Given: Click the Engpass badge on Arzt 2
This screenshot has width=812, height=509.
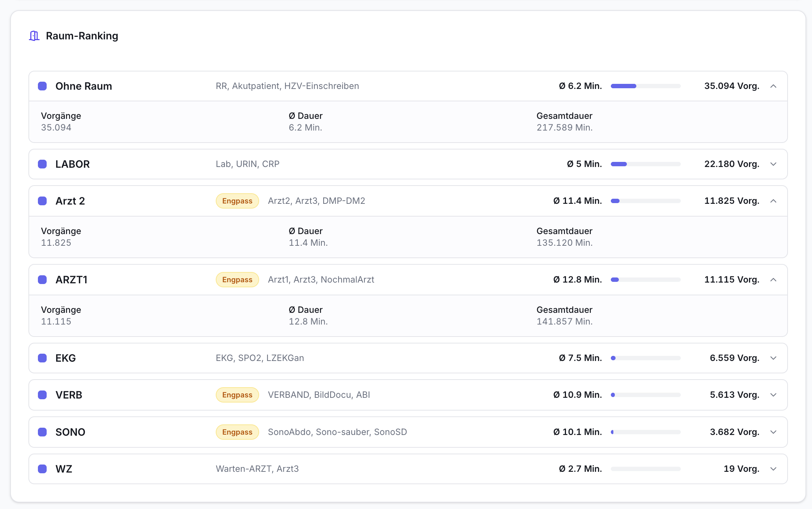Looking at the screenshot, I should tap(237, 201).
